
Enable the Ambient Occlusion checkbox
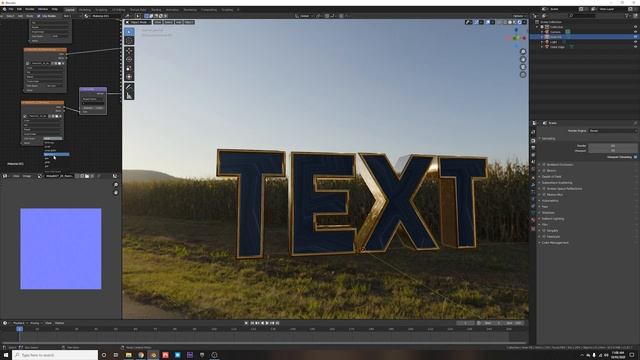(x=544, y=164)
